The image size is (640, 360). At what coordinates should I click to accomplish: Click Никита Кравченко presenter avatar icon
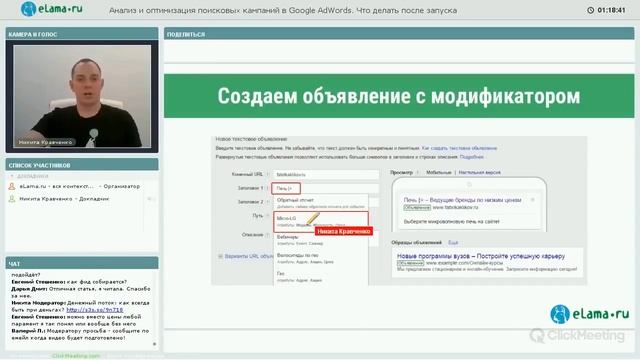12,199
